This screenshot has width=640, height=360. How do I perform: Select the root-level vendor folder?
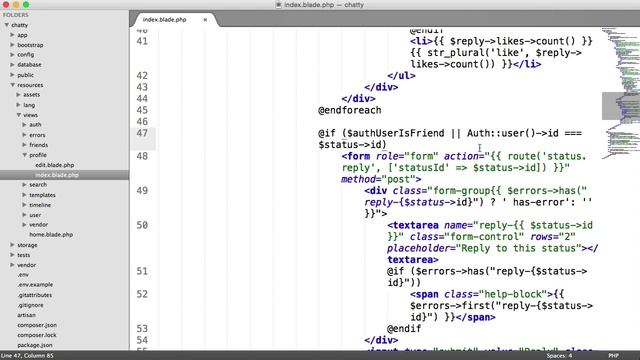click(27, 265)
